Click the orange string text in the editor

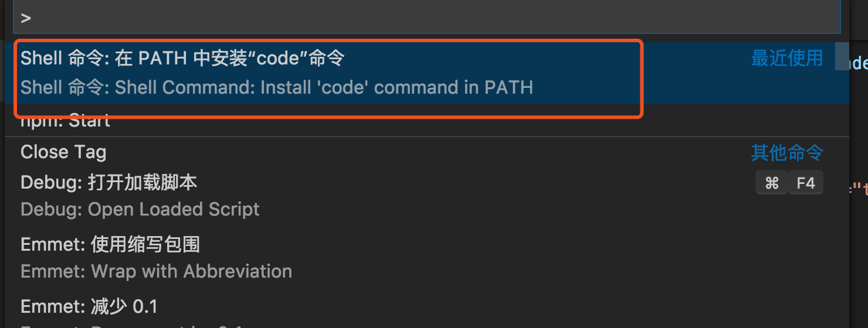point(860,189)
